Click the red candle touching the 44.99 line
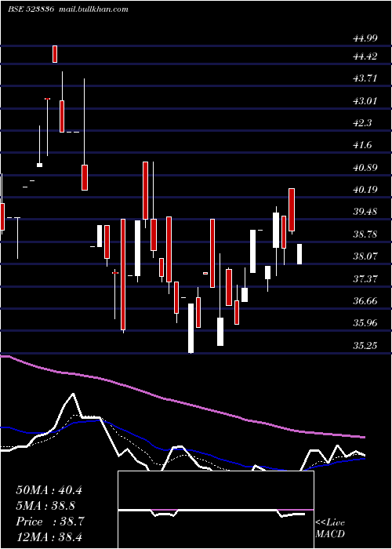392x549 pixels. pos(55,54)
